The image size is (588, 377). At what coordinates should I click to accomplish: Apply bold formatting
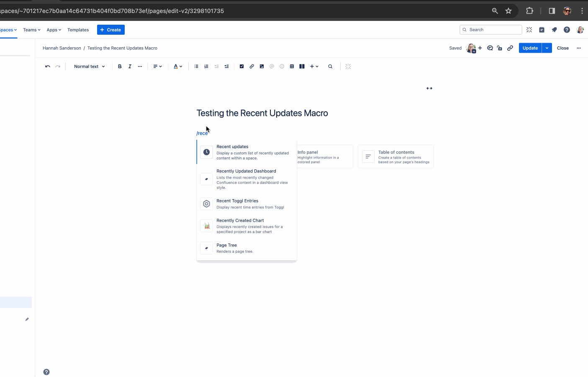click(x=120, y=67)
